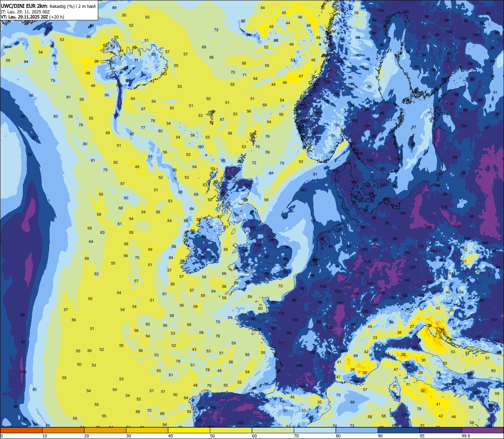This screenshot has width=504, height=439.
Task: Click the '30' tick label under the legend
Action: [x=128, y=436]
